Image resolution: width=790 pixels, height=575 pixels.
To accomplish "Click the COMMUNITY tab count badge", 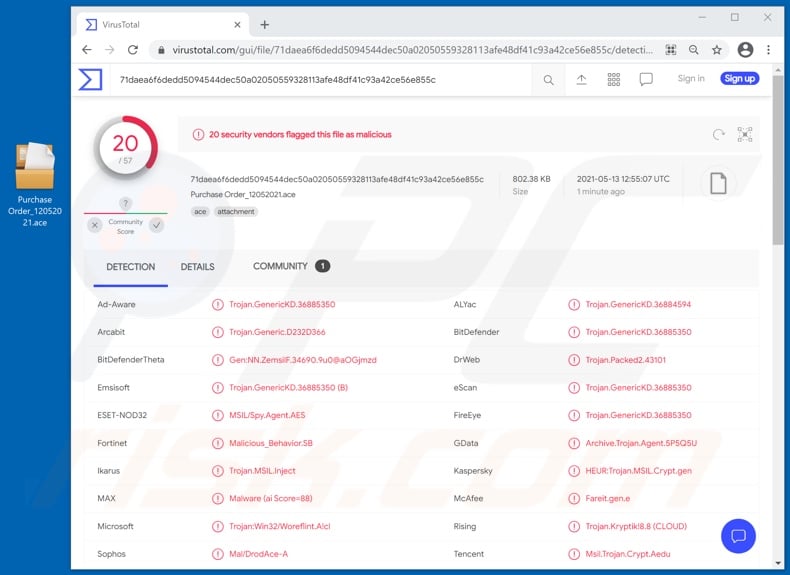I will pyautogui.click(x=322, y=266).
